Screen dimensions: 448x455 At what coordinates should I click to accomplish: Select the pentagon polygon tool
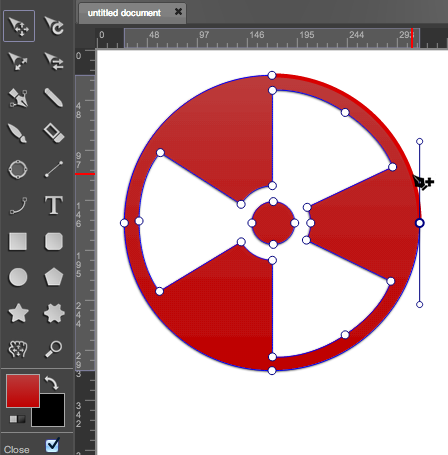54,277
